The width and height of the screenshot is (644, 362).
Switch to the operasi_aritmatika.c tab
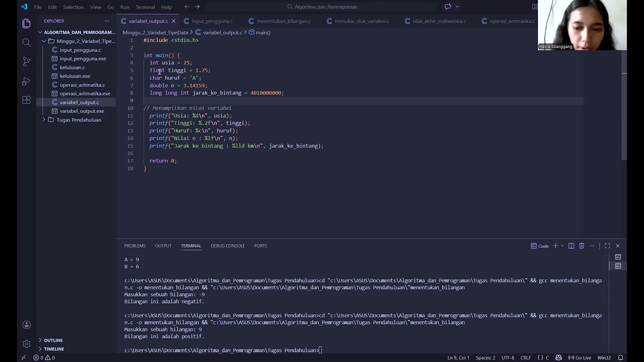coord(512,21)
